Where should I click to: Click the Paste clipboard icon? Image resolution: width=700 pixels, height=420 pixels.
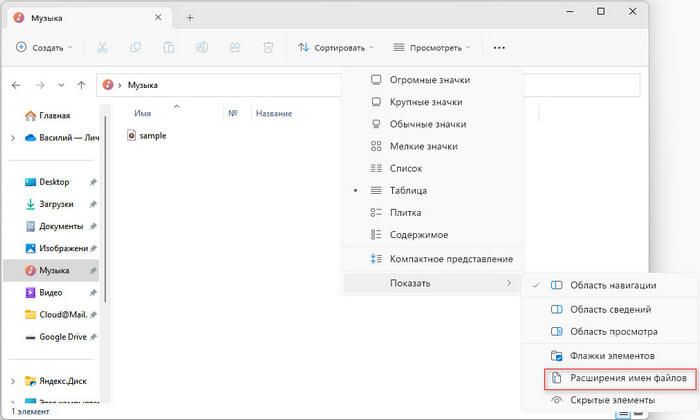point(168,47)
